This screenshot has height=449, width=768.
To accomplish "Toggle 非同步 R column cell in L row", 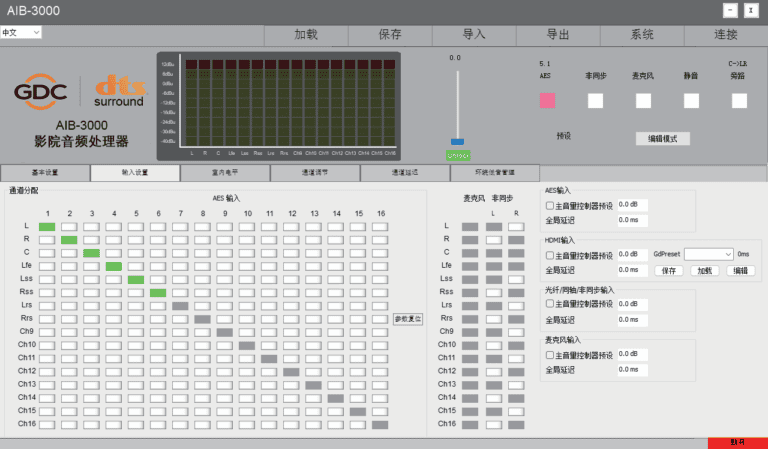I will [516, 227].
